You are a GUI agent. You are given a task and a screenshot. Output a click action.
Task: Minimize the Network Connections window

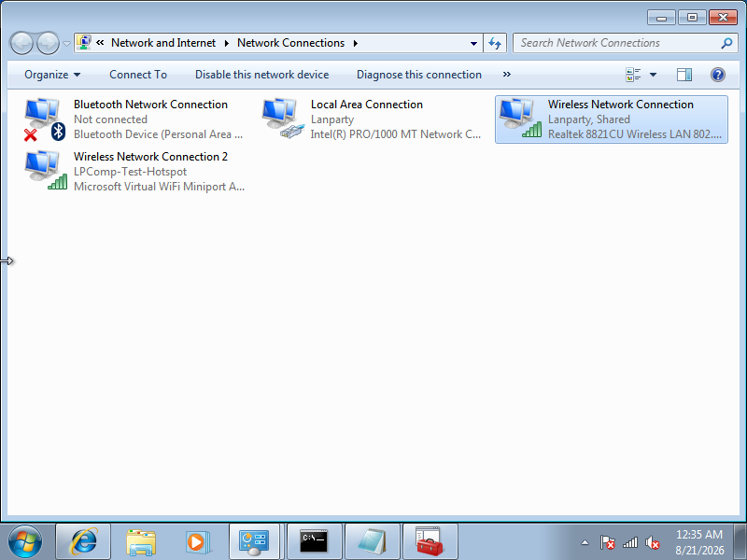[661, 18]
